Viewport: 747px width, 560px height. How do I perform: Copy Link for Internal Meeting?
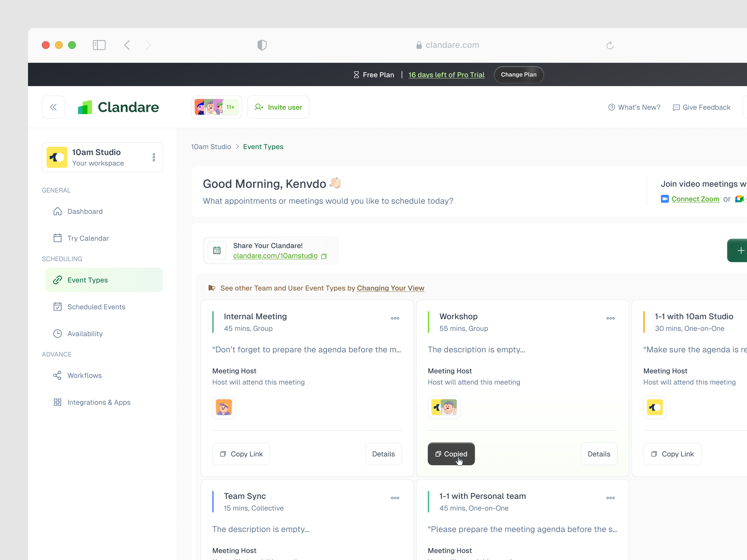[x=241, y=454]
